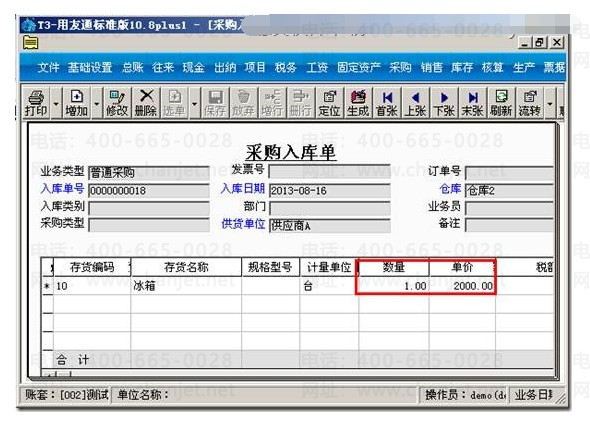Open the 工资 menu
The height and width of the screenshot is (423, 590).
click(317, 67)
